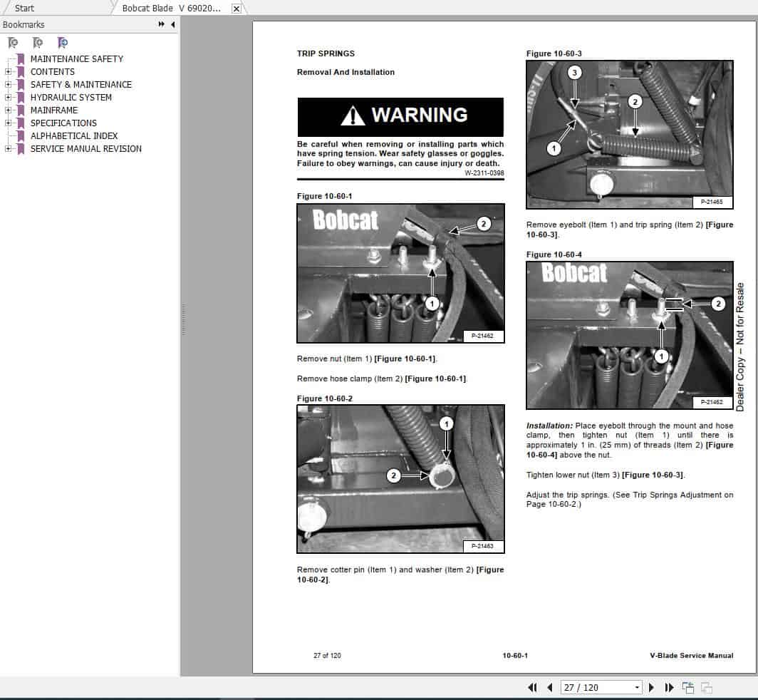Open the bookmark options icon
Viewport: 758px width, 700px height.
tap(63, 43)
